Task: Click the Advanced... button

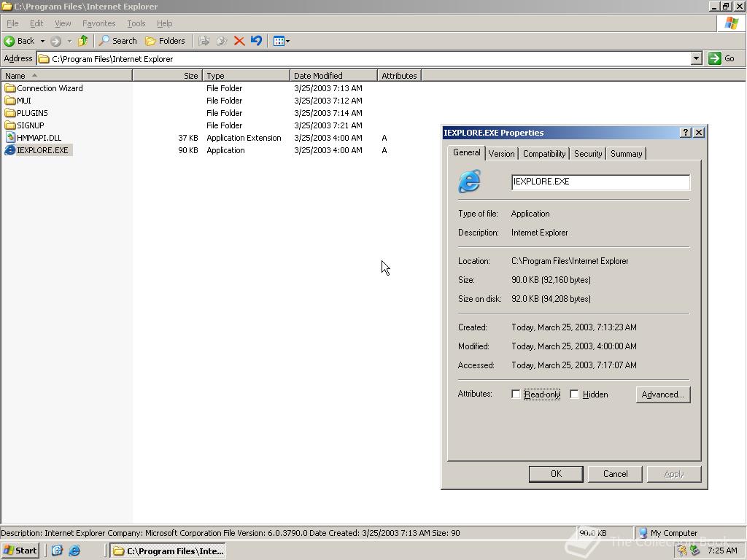Action: coord(662,394)
